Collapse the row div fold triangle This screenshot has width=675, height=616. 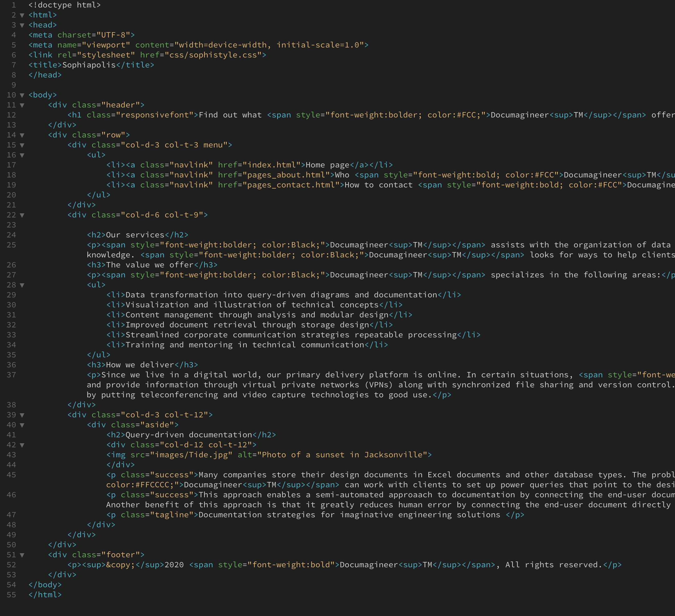tap(22, 135)
